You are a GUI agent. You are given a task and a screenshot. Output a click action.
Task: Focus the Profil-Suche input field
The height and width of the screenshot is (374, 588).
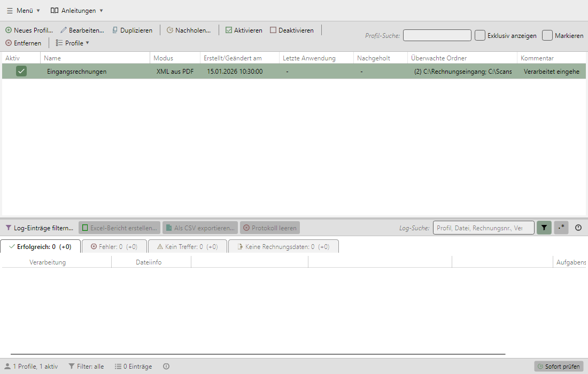[x=437, y=36]
